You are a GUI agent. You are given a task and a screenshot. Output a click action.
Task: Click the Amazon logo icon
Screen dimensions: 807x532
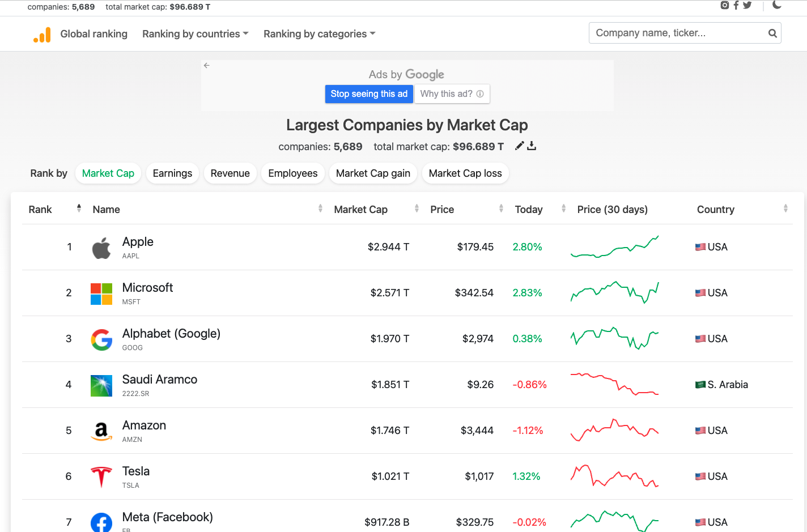tap(101, 432)
